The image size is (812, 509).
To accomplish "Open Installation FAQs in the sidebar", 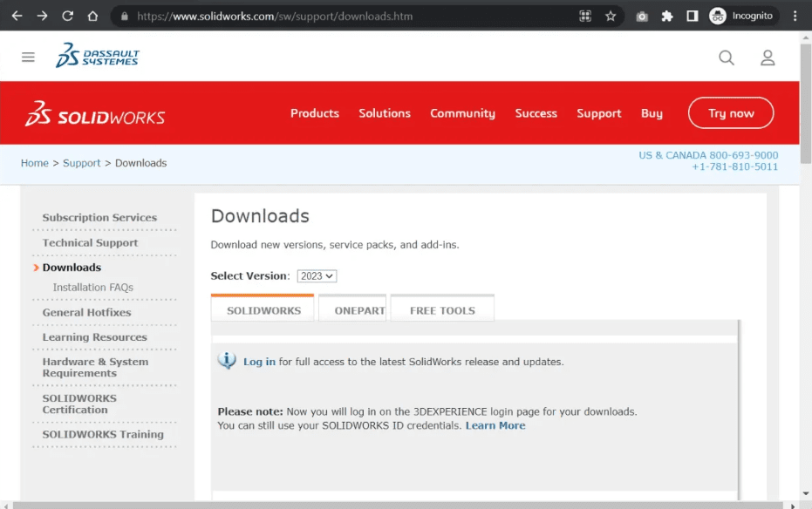I will point(93,287).
